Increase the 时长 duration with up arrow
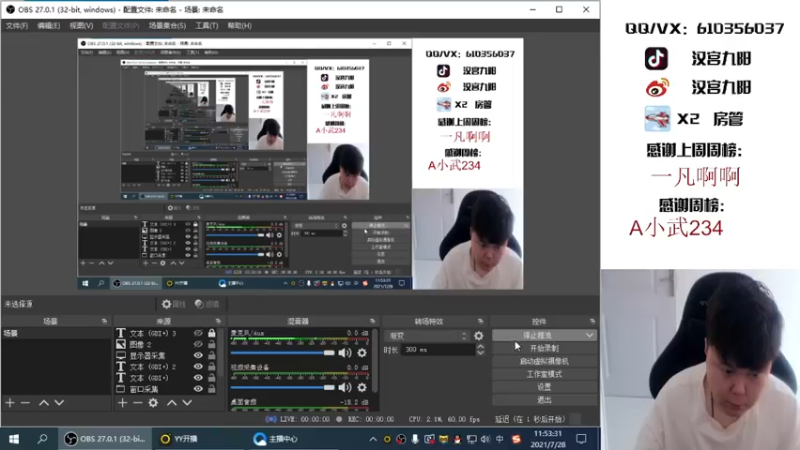The height and width of the screenshot is (450, 800). coord(480,346)
